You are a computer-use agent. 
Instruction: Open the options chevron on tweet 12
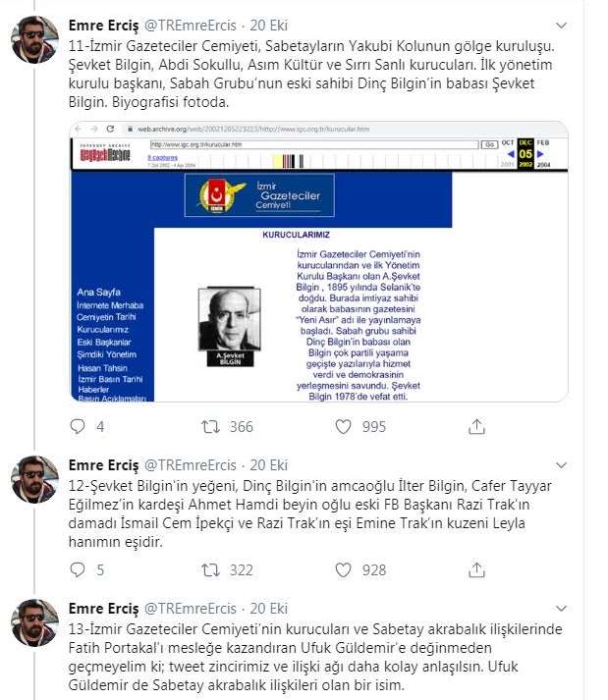pos(561,465)
